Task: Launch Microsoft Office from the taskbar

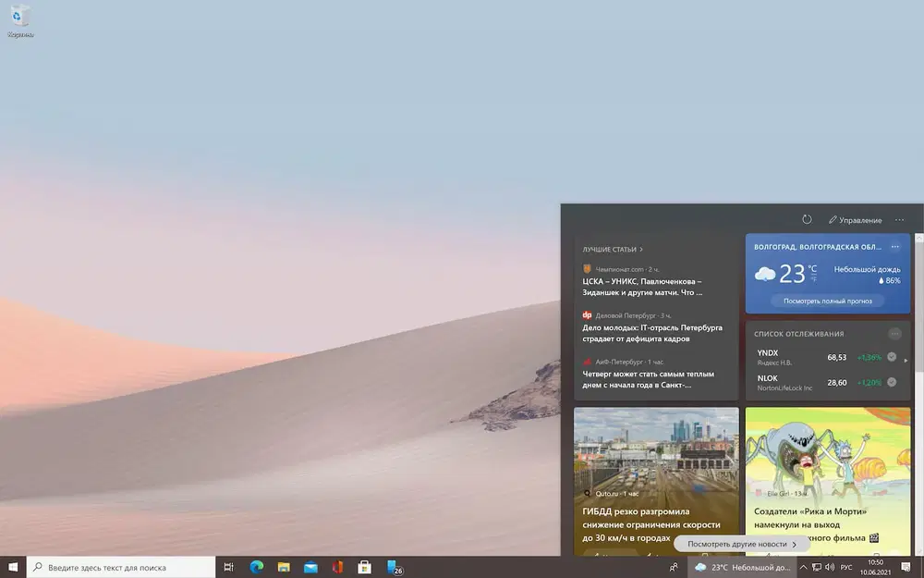Action: pos(337,568)
